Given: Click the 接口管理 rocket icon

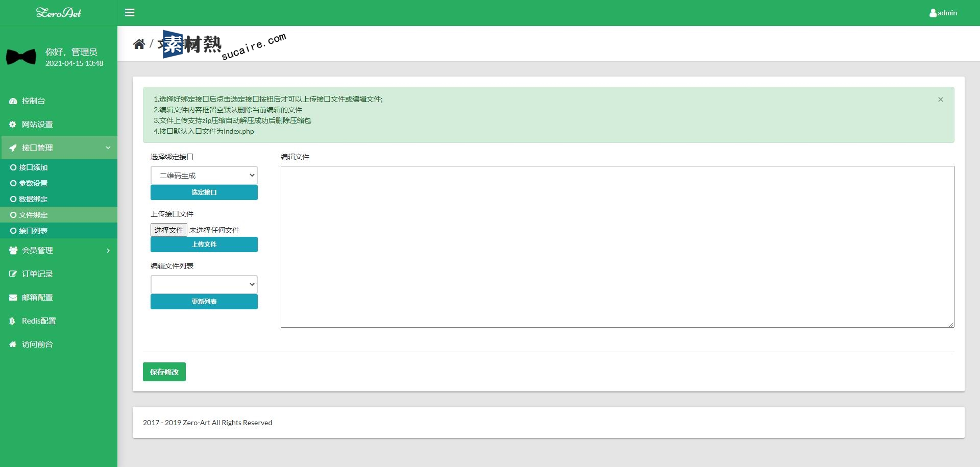Looking at the screenshot, I should pos(13,148).
